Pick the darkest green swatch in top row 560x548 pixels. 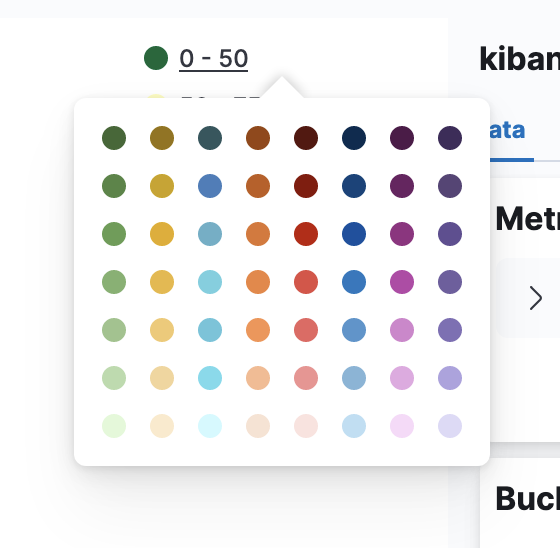[x=114, y=138]
